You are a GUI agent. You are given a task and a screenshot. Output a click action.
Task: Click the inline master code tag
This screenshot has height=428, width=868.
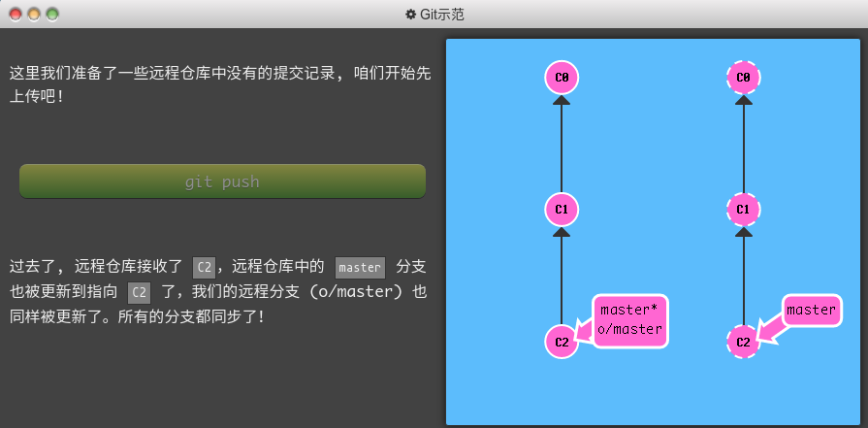click(x=360, y=267)
